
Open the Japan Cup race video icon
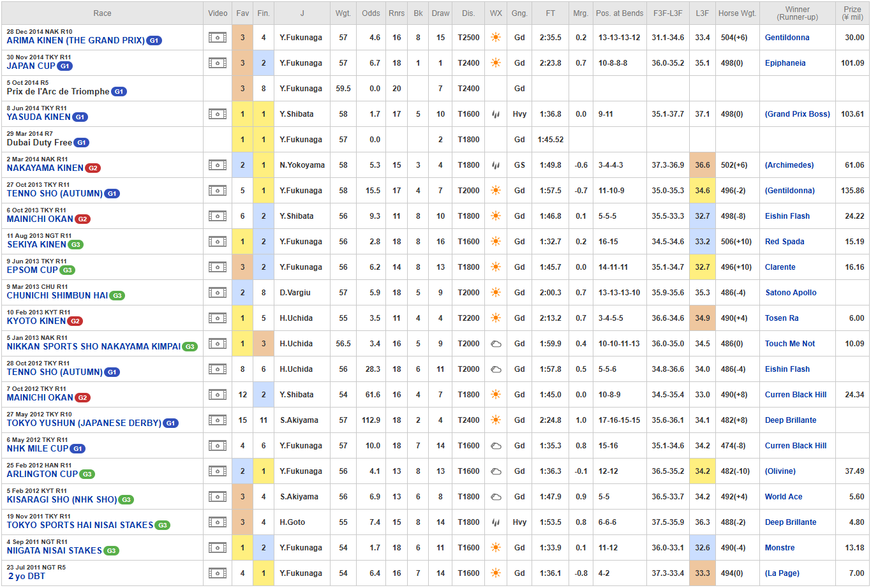[x=218, y=63]
